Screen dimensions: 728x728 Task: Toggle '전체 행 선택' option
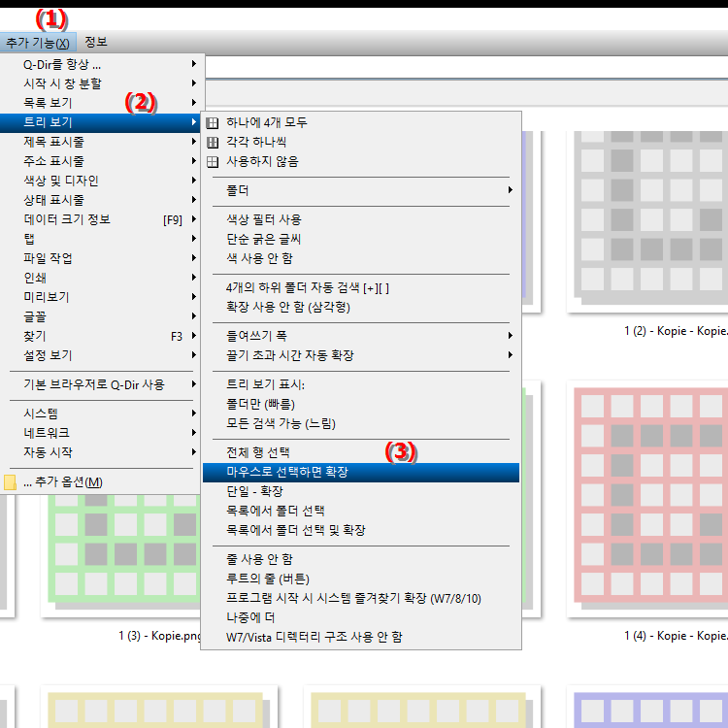[x=361, y=452]
